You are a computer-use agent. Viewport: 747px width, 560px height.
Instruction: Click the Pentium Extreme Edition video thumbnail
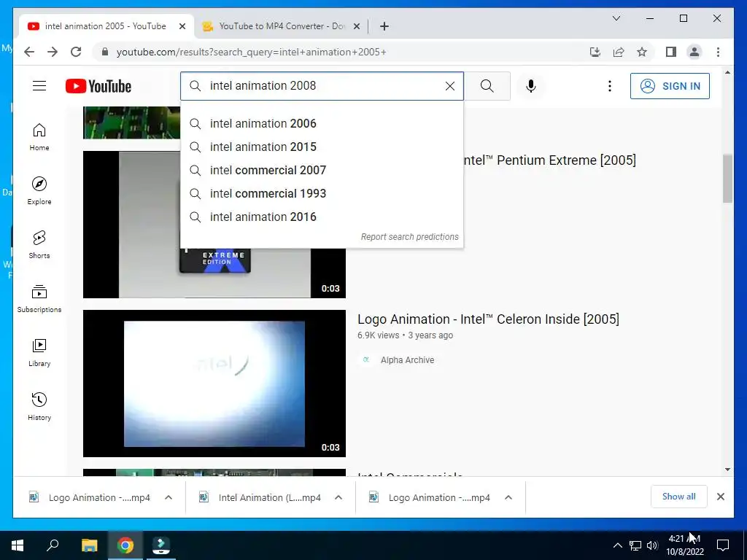[x=214, y=273]
